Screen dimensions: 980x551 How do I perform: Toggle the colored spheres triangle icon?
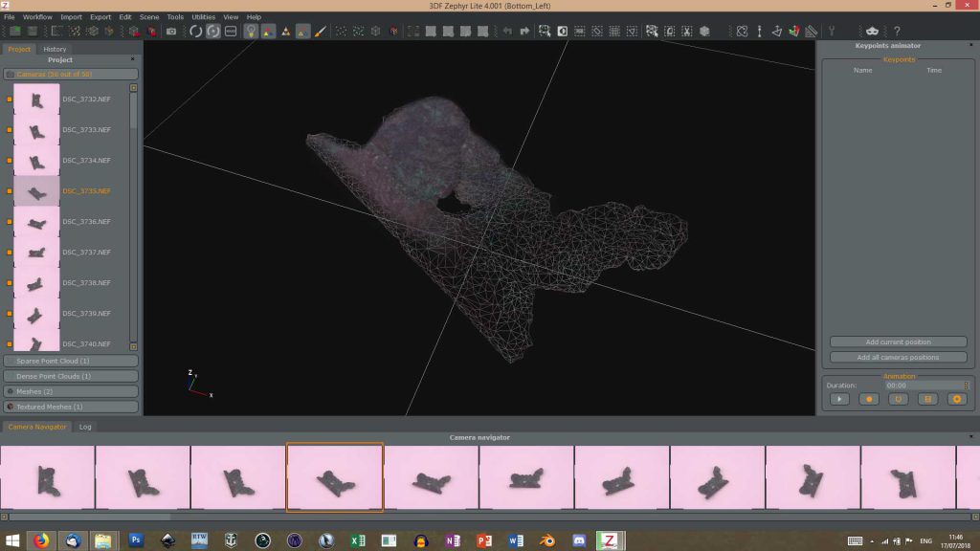(268, 32)
